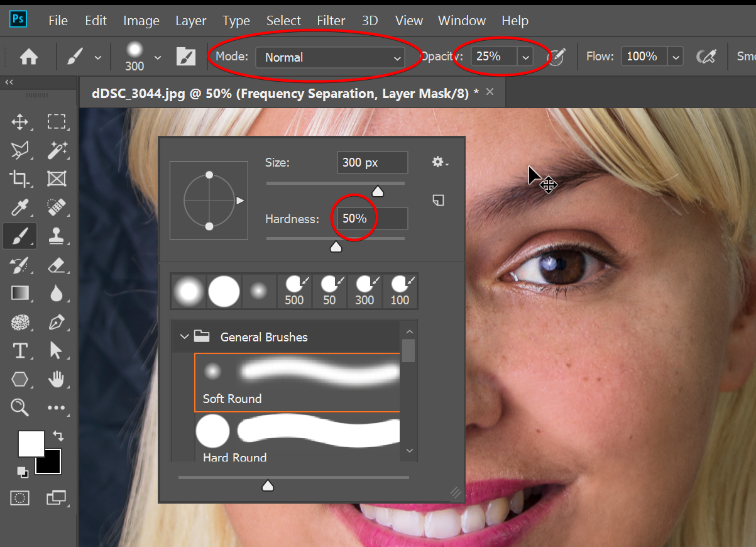Image resolution: width=756 pixels, height=547 pixels.
Task: Select the Magic Wand tool
Action: point(57,150)
